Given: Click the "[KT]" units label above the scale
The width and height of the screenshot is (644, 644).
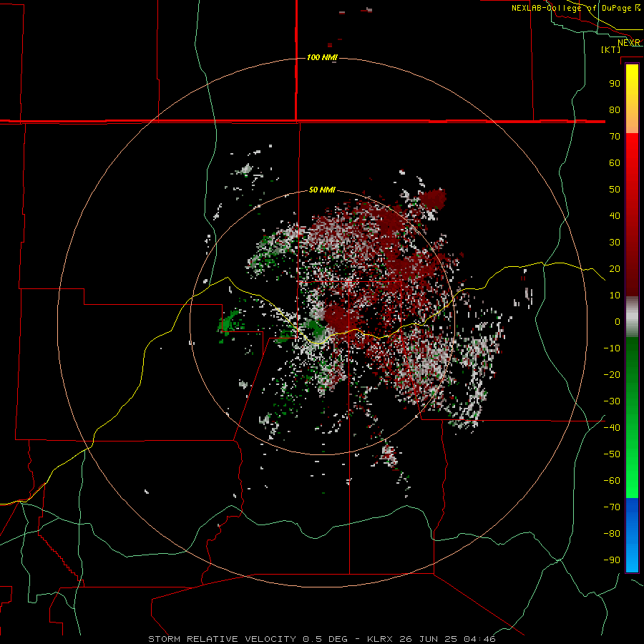Looking at the screenshot, I should pyautogui.click(x=611, y=49).
